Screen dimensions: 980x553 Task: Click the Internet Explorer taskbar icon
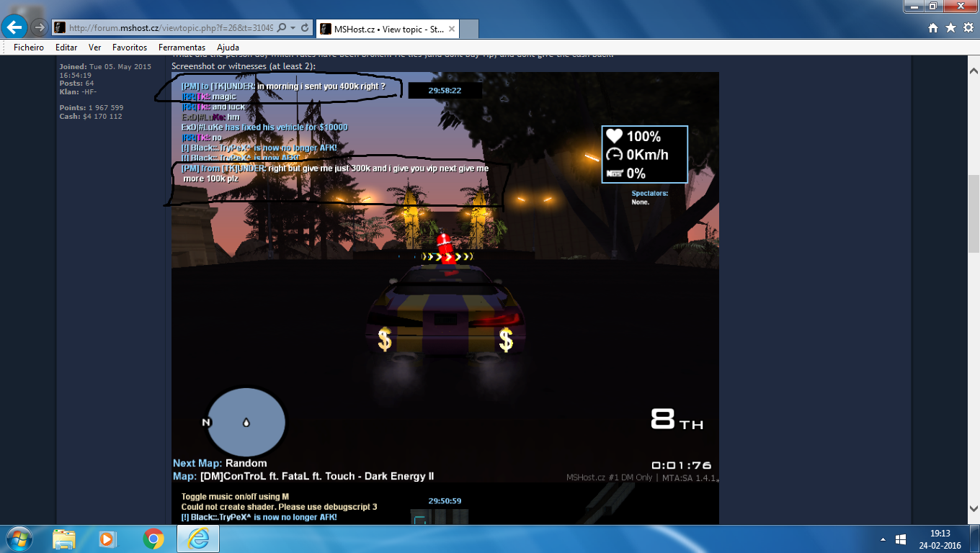pos(197,539)
